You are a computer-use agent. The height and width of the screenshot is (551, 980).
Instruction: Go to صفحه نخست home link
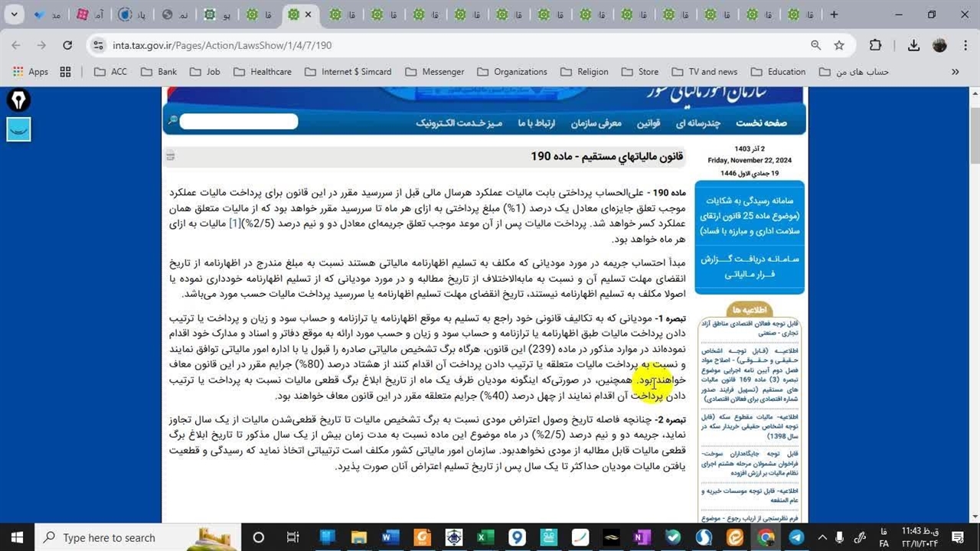(x=761, y=122)
